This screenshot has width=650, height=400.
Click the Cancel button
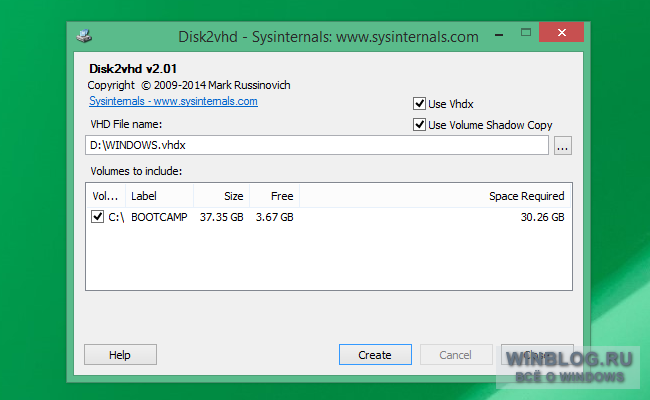pyautogui.click(x=456, y=355)
